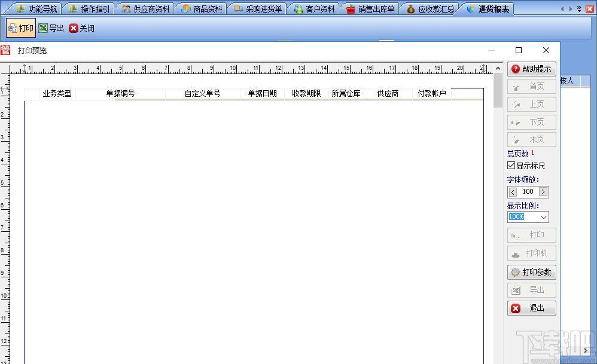The height and width of the screenshot is (364, 597).
Task: Click the 下页 next page button
Action: pos(532,122)
